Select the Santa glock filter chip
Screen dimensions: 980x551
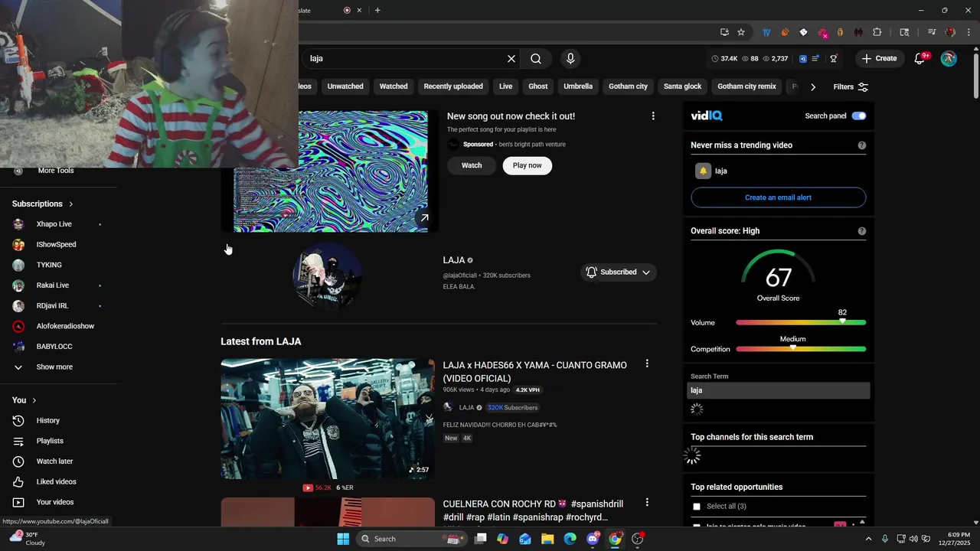pos(683,86)
